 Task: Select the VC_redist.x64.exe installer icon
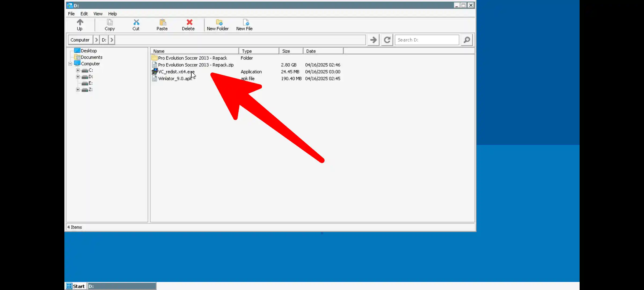[155, 72]
